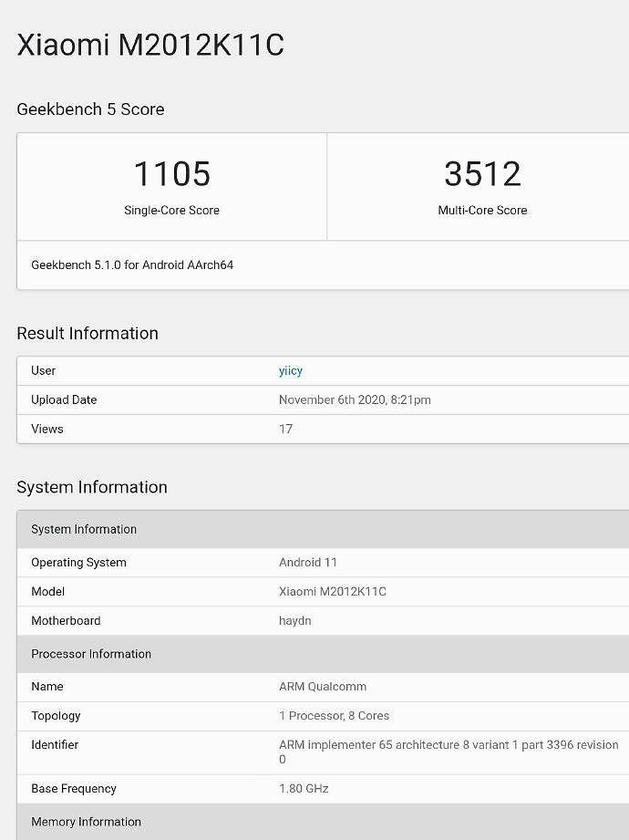
Task: Select the Android 11 value
Action: click(x=308, y=563)
